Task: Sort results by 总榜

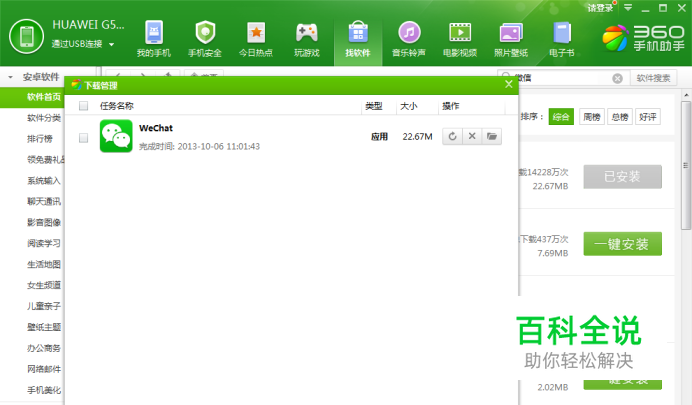Action: [620, 117]
